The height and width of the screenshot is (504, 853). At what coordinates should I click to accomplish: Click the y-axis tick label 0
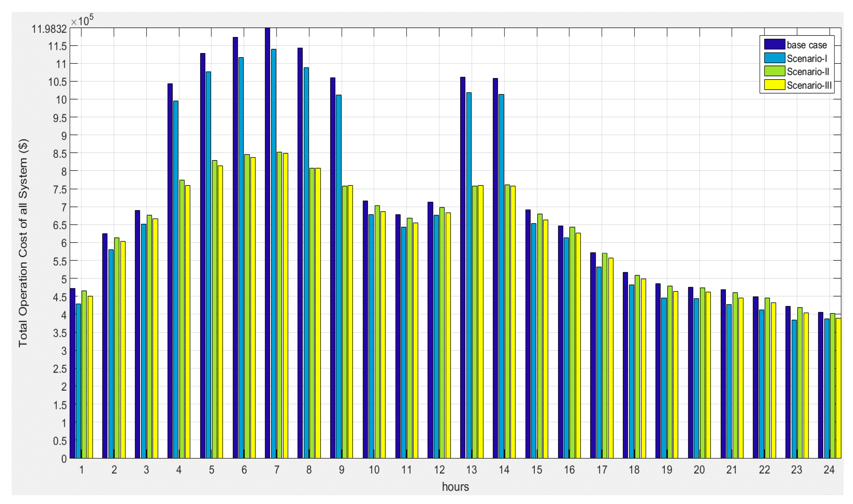point(64,459)
